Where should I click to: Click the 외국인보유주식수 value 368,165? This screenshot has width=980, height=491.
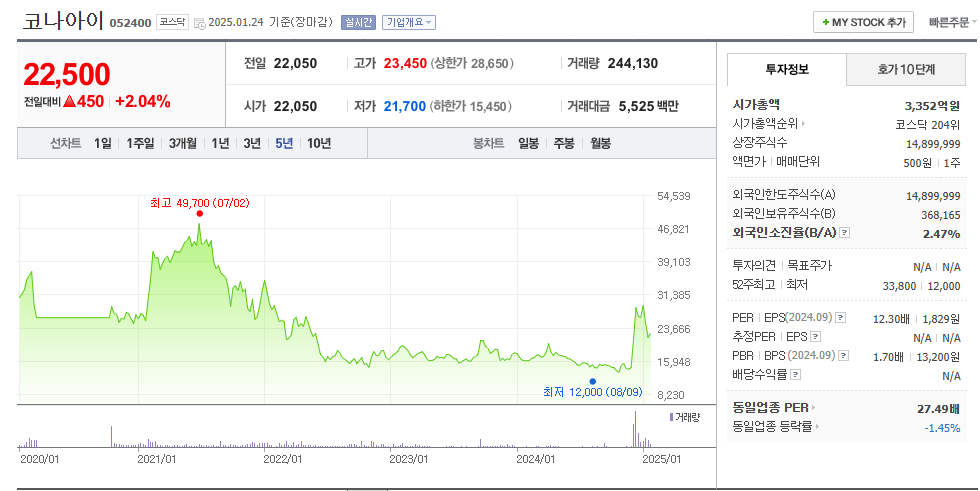[x=941, y=215]
